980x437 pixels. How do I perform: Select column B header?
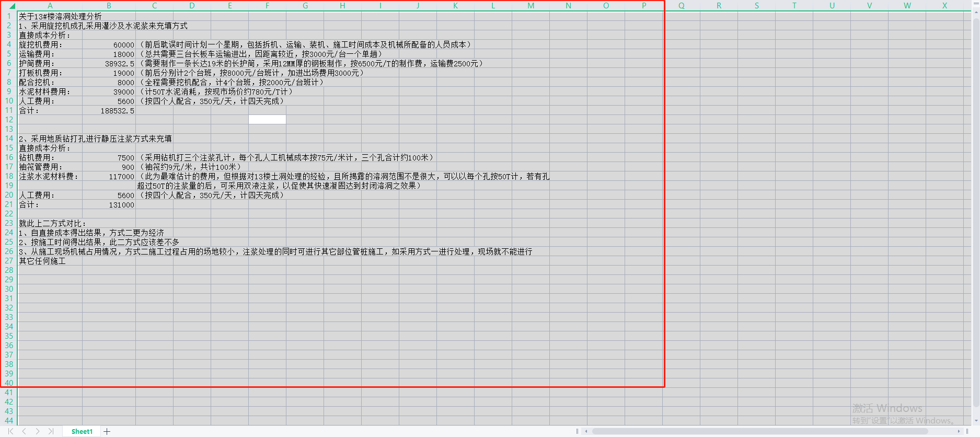(109, 6)
